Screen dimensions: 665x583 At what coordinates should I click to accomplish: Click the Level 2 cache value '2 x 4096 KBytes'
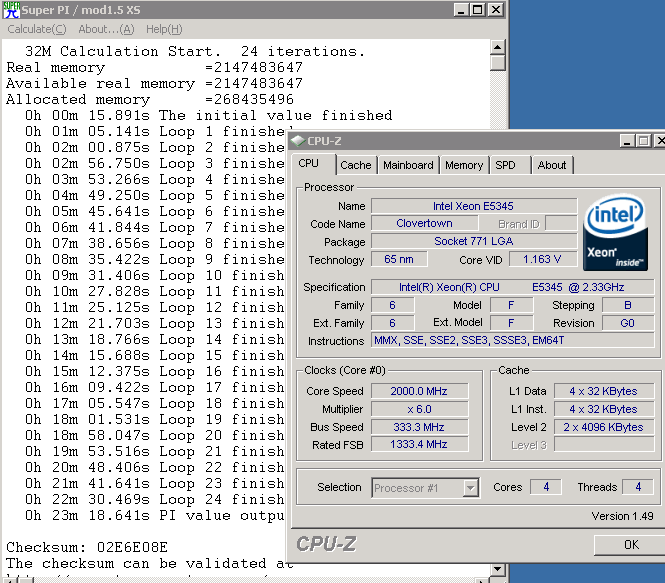tap(604, 427)
